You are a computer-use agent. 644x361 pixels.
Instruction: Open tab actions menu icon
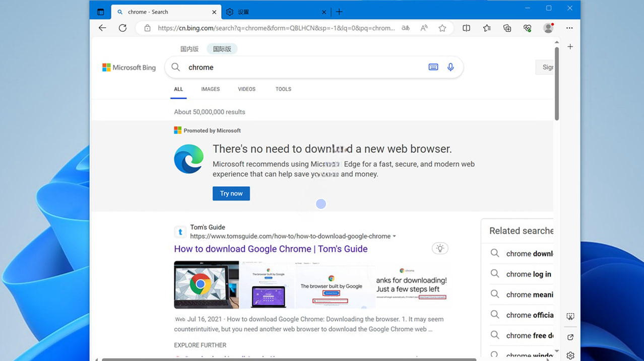click(x=100, y=12)
